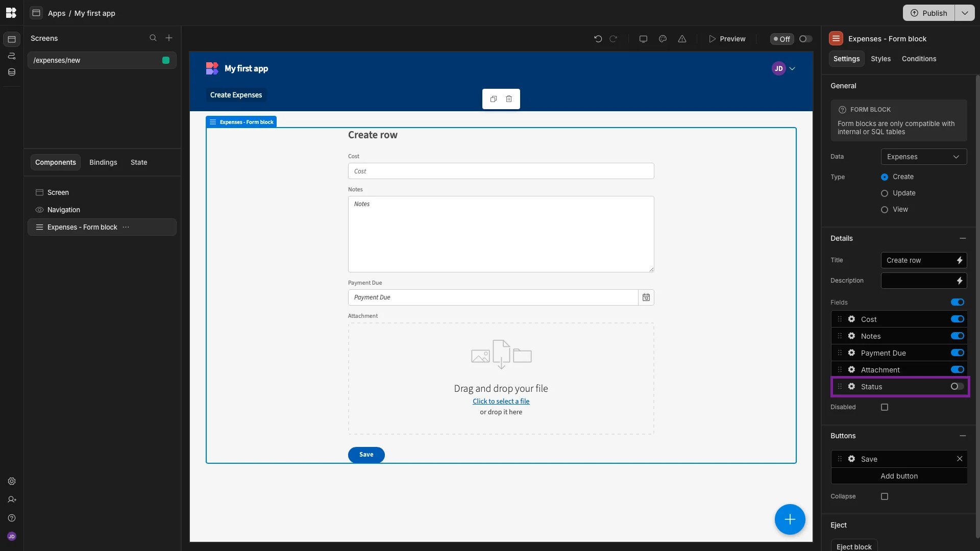Check the Disabled checkbox

(x=885, y=407)
